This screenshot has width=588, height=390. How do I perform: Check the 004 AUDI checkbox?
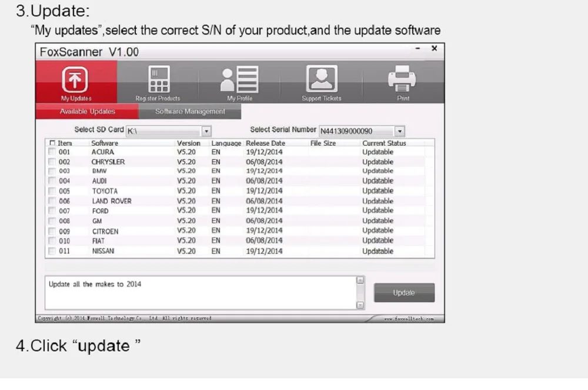52,181
